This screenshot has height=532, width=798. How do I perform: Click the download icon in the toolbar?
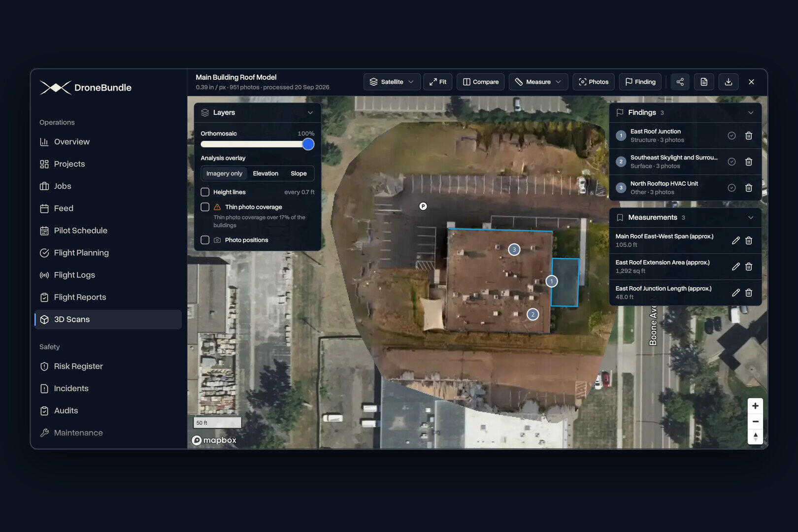728,82
